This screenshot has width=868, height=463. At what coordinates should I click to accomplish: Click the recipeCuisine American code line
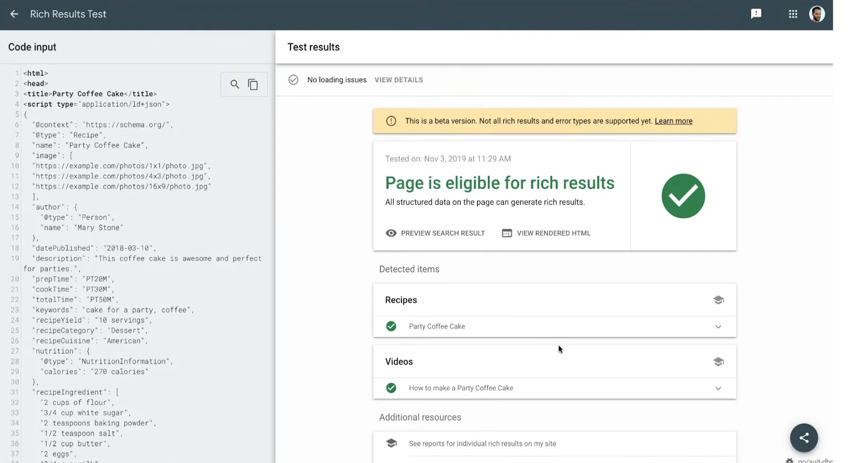coord(90,341)
